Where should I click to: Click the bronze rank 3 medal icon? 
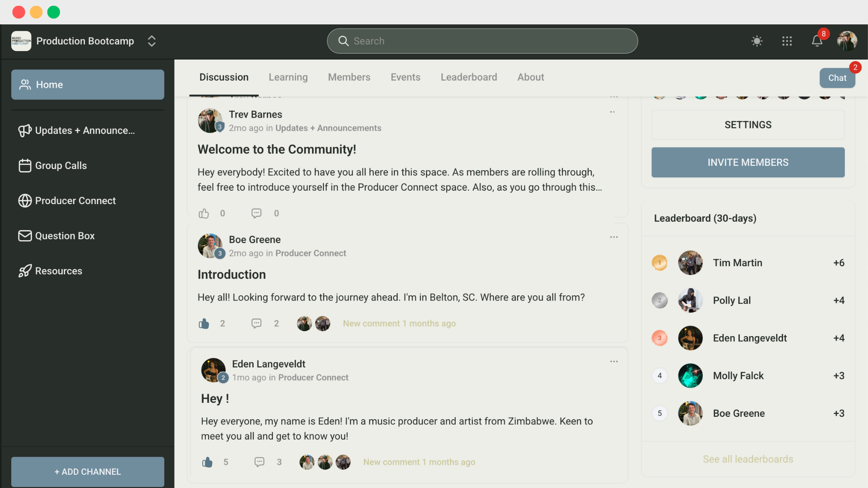coord(660,338)
